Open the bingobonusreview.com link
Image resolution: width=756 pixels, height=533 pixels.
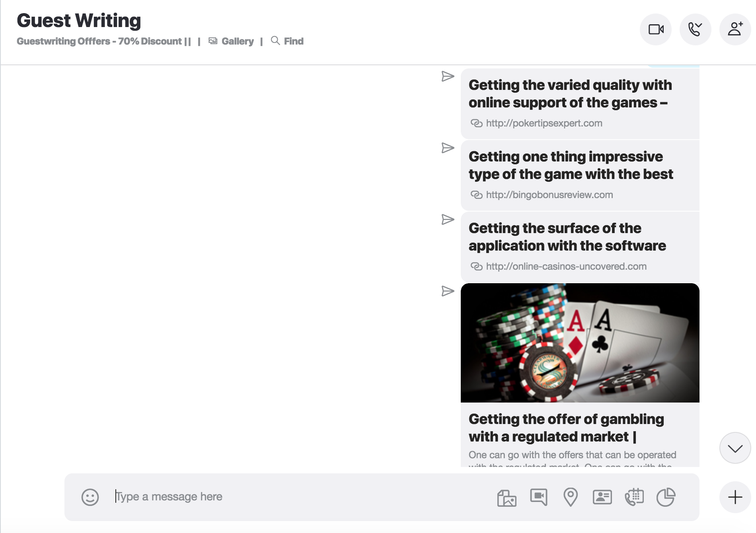point(549,195)
